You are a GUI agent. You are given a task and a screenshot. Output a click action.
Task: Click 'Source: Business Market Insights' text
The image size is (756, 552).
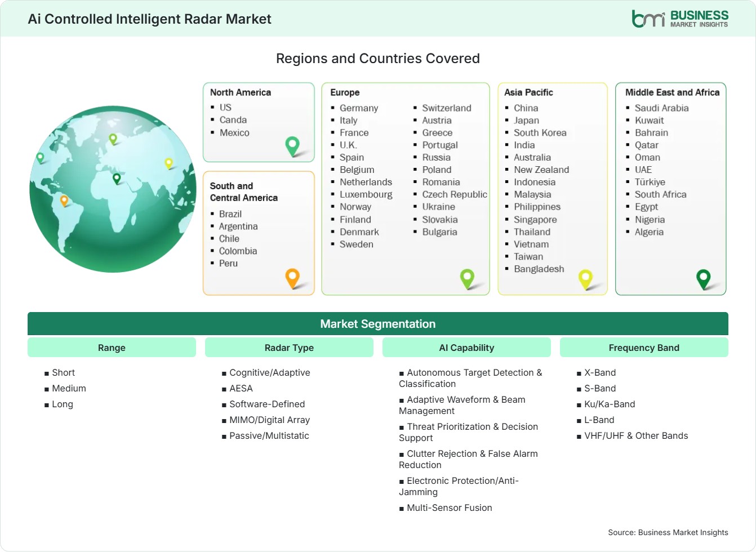pyautogui.click(x=668, y=532)
